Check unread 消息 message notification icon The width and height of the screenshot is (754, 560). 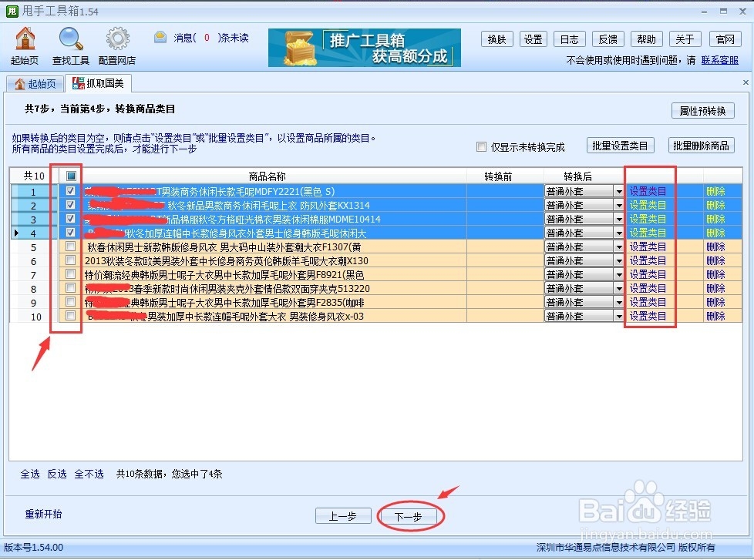(x=160, y=36)
